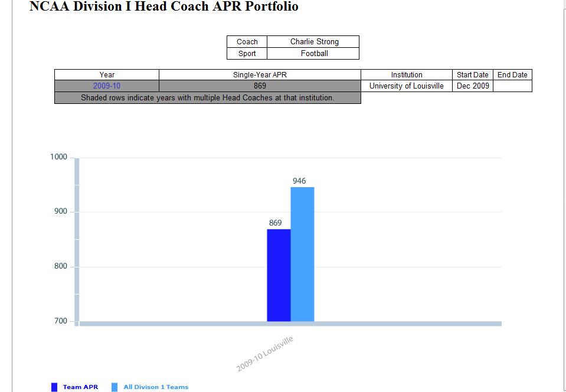Click the Dec 2009 start date cell
Image resolution: width=566 pixels, height=392 pixels.
point(472,86)
